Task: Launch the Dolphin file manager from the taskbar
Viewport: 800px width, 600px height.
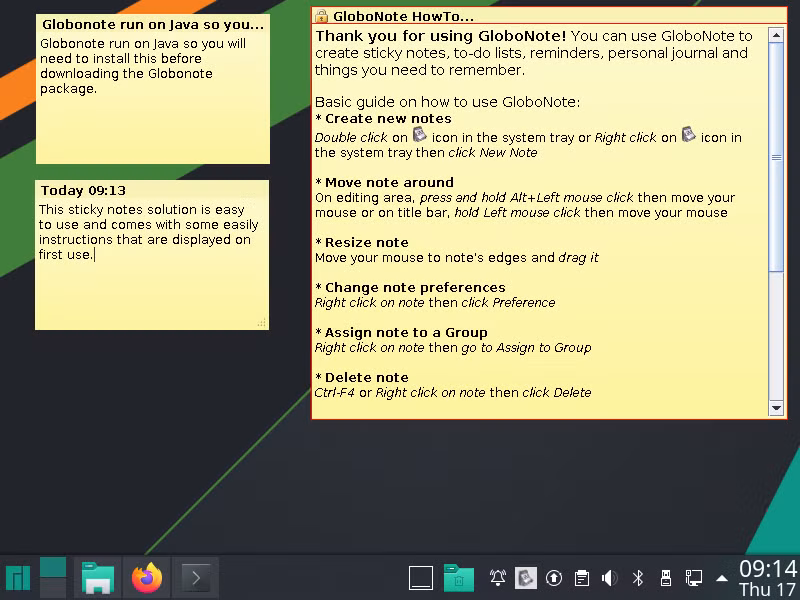Action: coord(97,578)
